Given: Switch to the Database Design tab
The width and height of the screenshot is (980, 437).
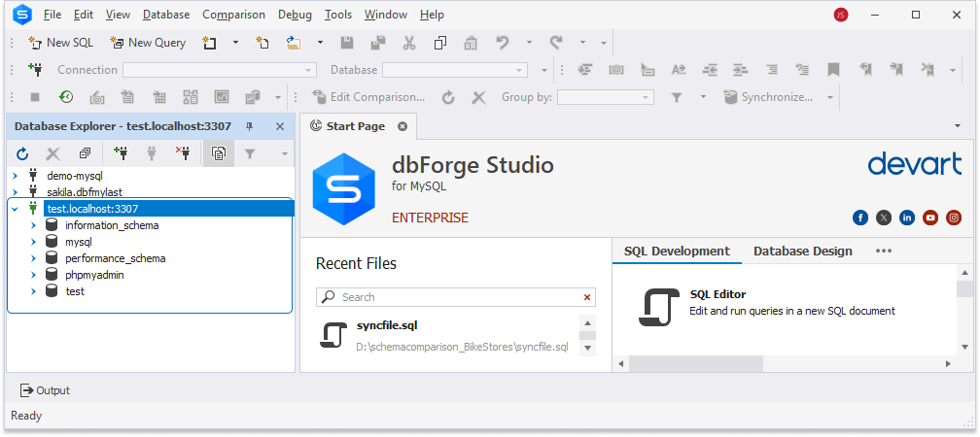Looking at the screenshot, I should [x=802, y=251].
